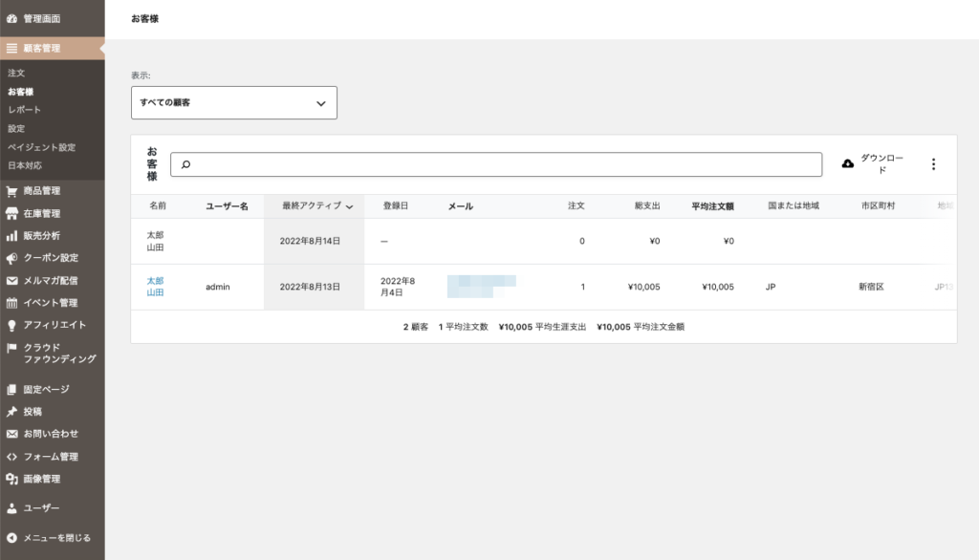Click the shopping cart icon for 商品管理
The image size is (979, 560).
point(12,190)
